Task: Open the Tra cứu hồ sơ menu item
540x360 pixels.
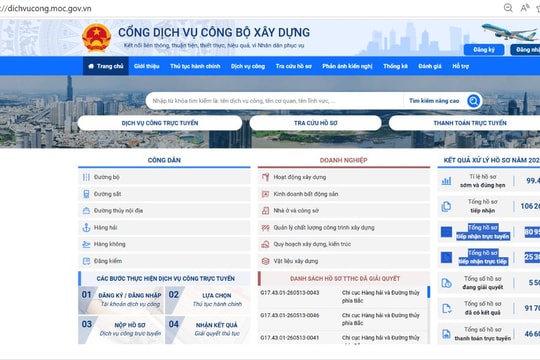Action: coord(293,66)
